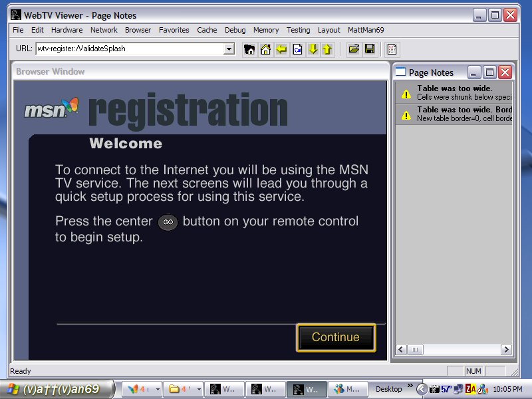
Task: Open the Memory menu
Action: point(266,30)
